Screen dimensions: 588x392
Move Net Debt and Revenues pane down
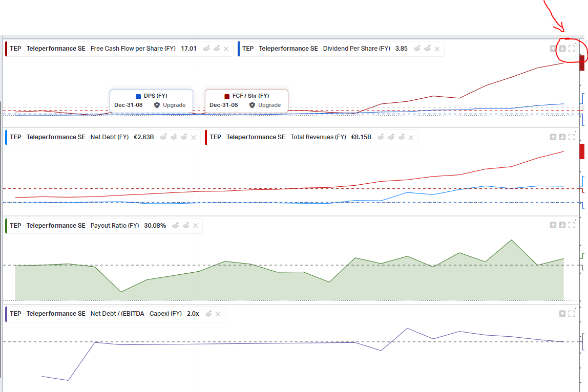coord(562,137)
